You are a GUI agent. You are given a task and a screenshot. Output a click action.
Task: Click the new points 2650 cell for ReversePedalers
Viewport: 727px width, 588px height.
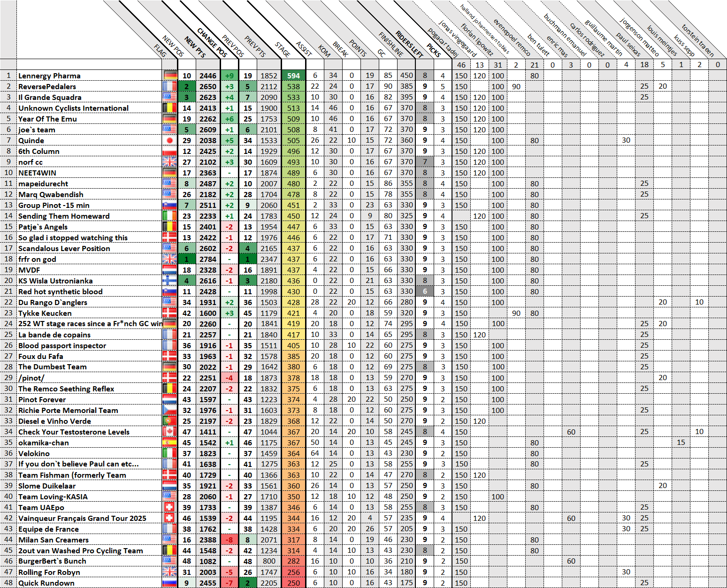point(207,86)
